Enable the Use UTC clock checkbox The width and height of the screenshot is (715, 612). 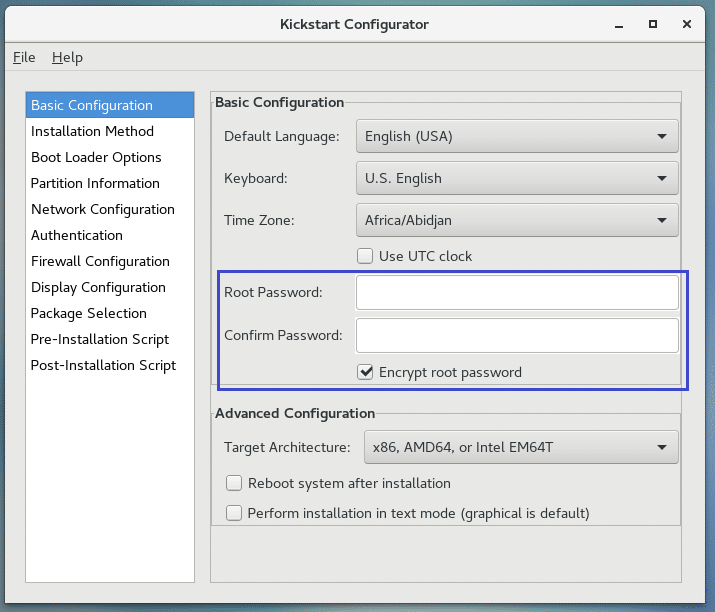click(366, 256)
